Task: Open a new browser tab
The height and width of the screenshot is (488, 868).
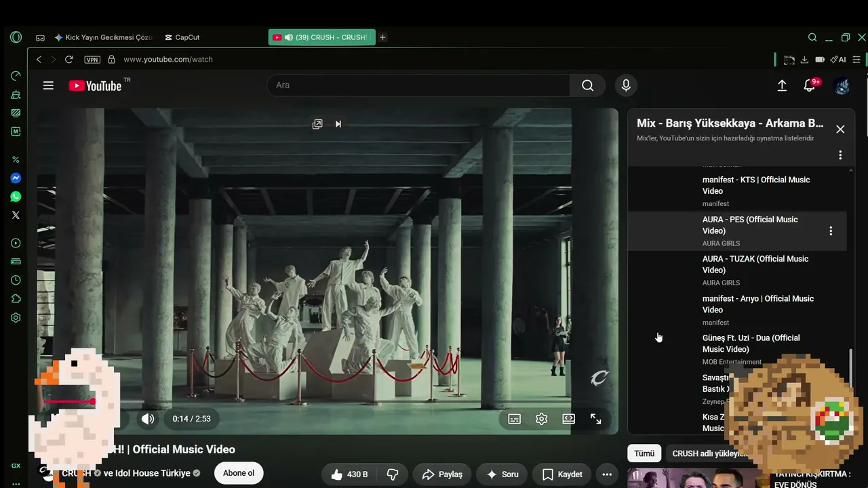Action: click(382, 37)
